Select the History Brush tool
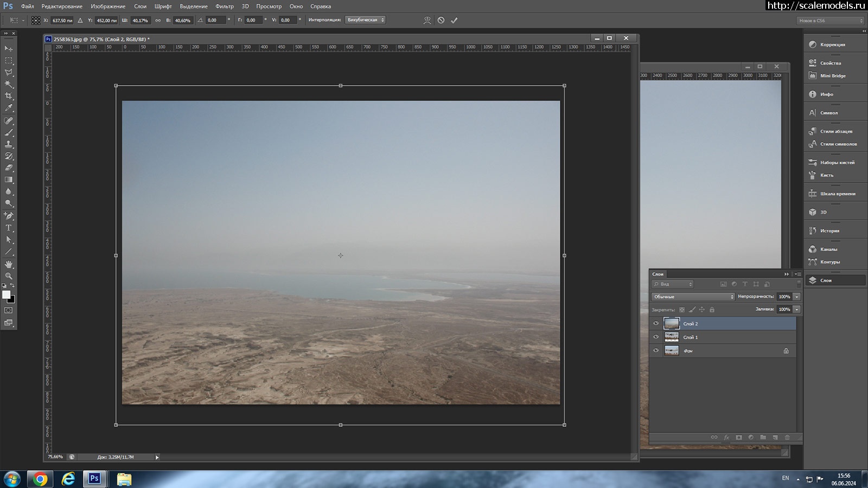The image size is (868, 488). [9, 156]
